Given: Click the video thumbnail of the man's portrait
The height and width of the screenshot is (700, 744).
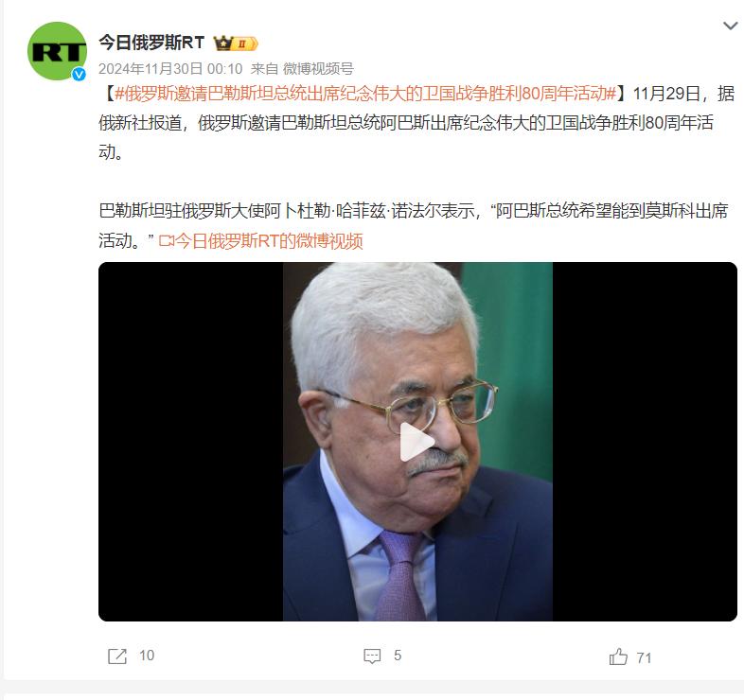Looking at the screenshot, I should (x=417, y=442).
